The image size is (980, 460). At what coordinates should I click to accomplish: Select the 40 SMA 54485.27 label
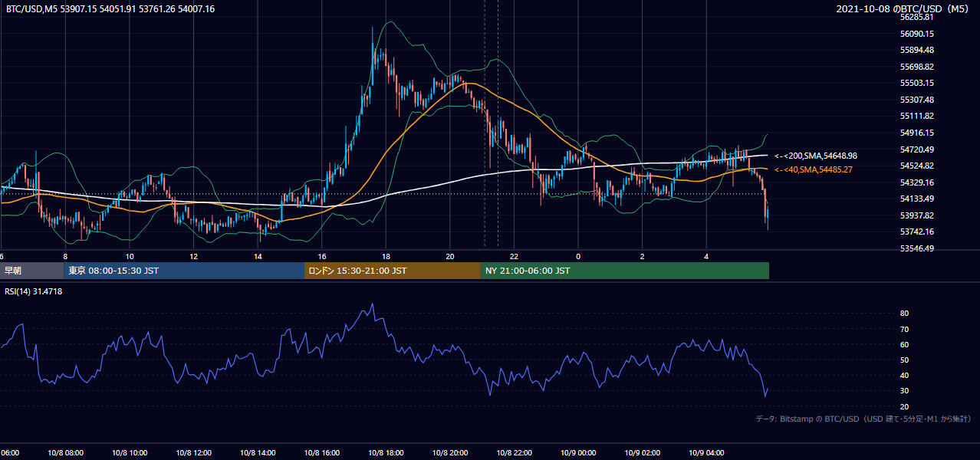(814, 169)
